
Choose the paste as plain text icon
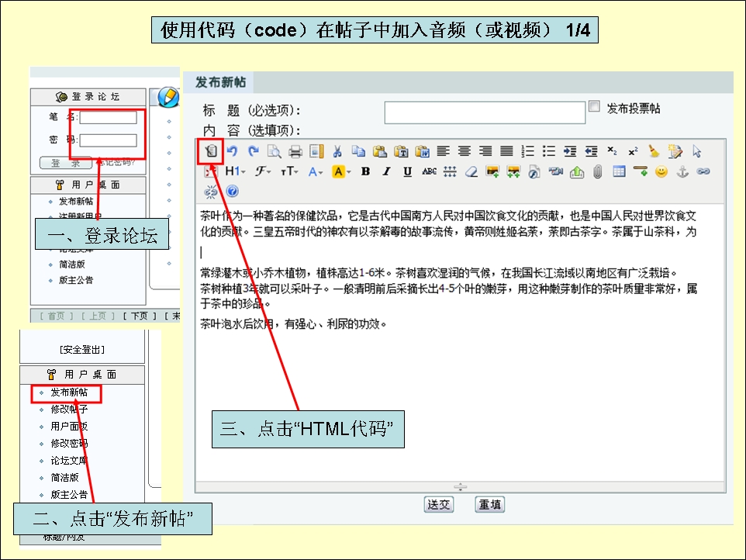401,151
